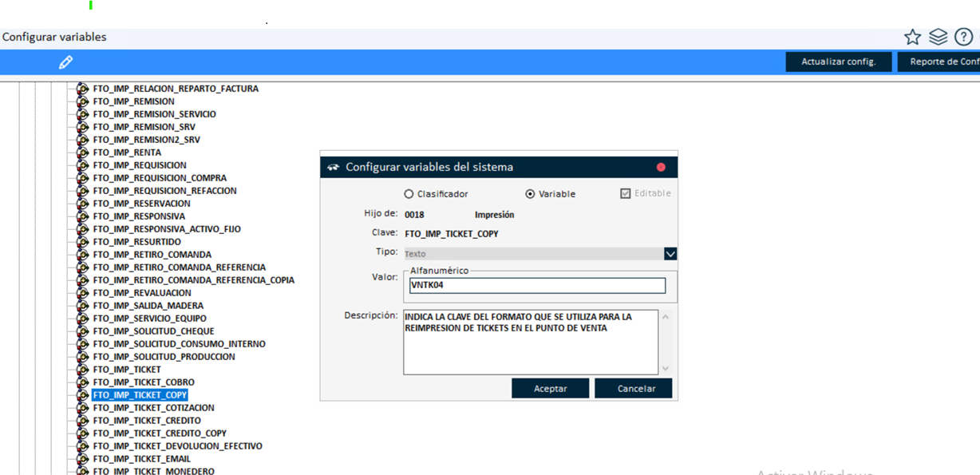This screenshot has height=475, width=980.
Task: Click icon beside FTO_IMP_REVALUACION entry
Action: point(82,293)
